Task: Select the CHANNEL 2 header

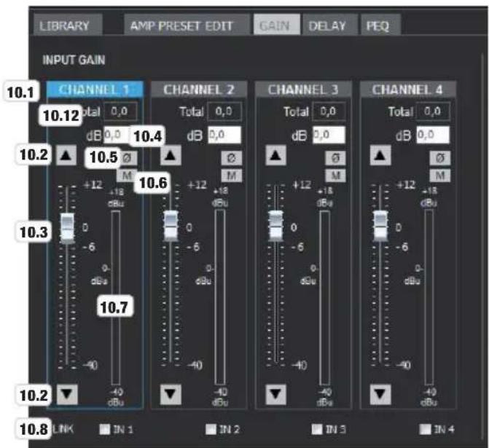Action: tap(199, 90)
